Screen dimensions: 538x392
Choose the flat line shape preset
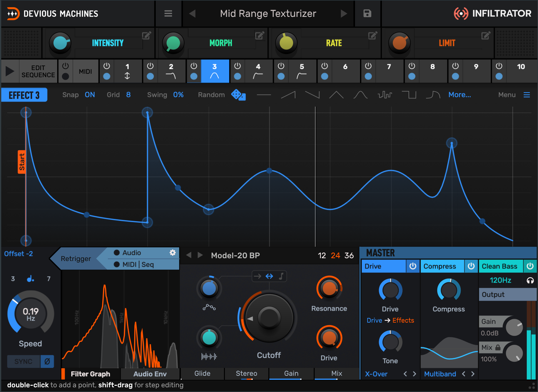coord(264,95)
